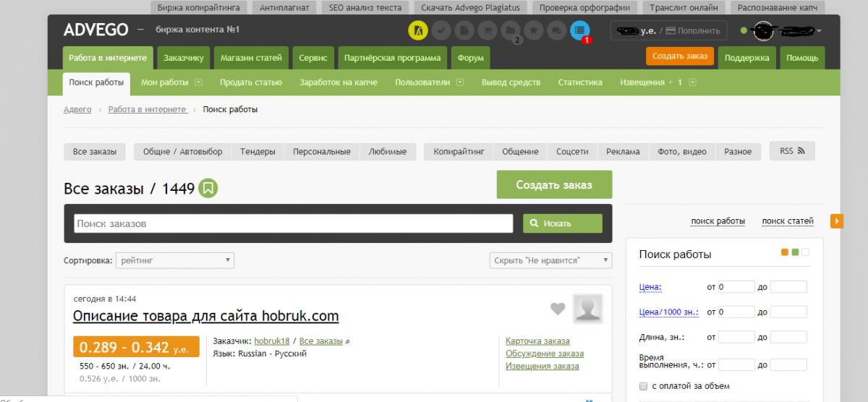Click the Поиск заказов search field
This screenshot has width=868, height=402.
pos(294,223)
